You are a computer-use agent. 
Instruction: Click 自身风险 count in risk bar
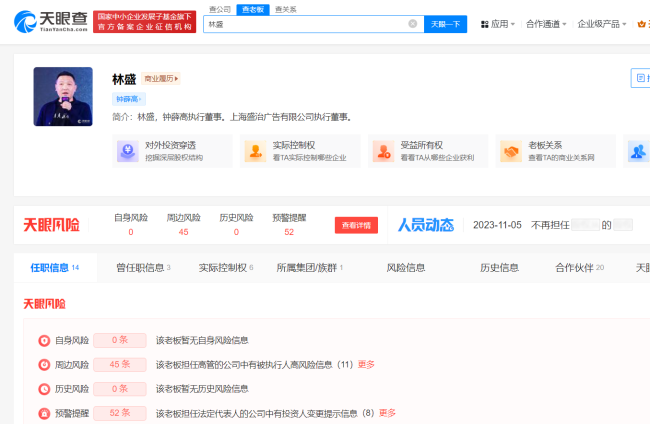click(131, 232)
